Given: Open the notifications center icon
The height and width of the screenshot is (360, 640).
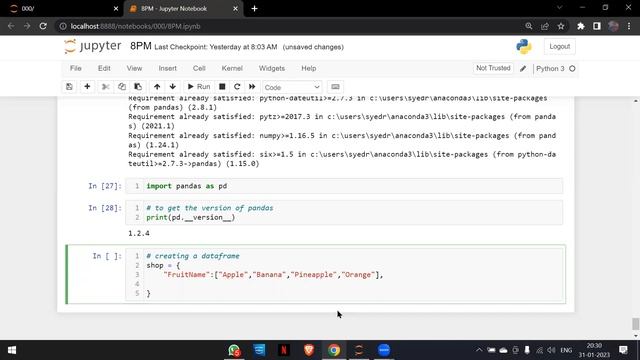Looking at the screenshot, I should click(x=623, y=350).
